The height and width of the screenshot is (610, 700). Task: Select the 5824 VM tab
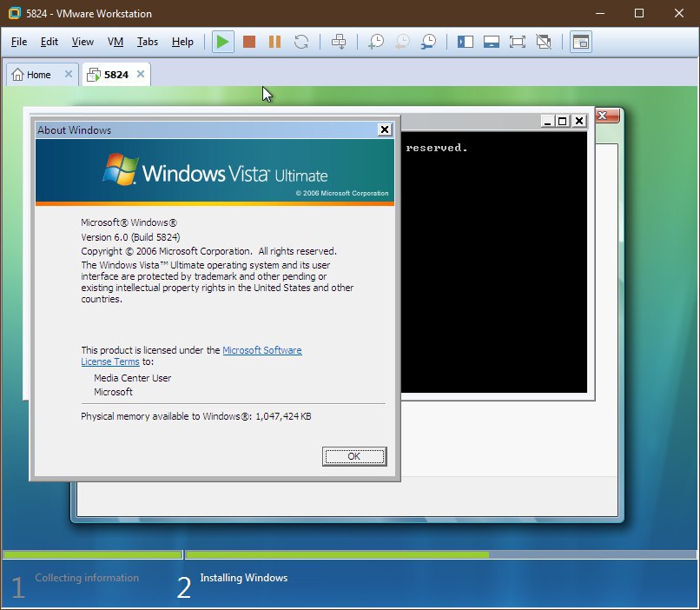(116, 75)
